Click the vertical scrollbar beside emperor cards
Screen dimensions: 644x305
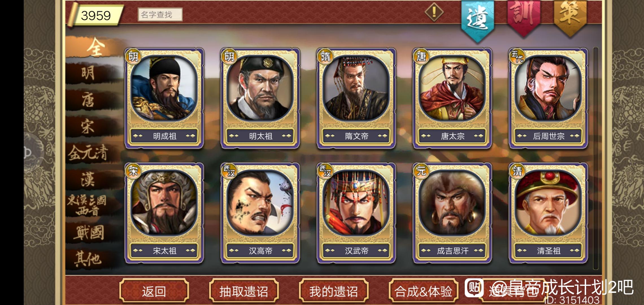[x=595, y=158]
